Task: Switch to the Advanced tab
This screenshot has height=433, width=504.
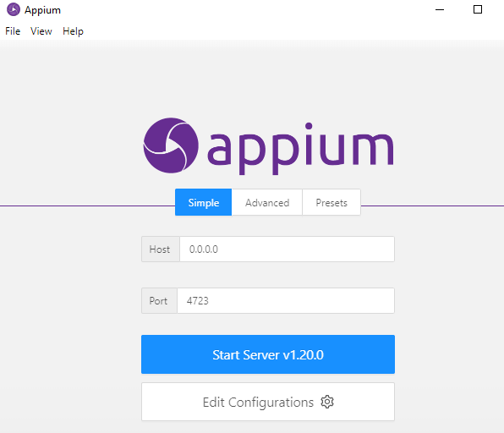Action: pyautogui.click(x=267, y=202)
